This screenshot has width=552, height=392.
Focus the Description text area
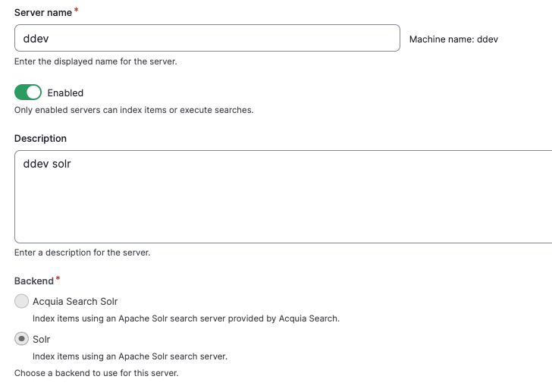tap(283, 196)
